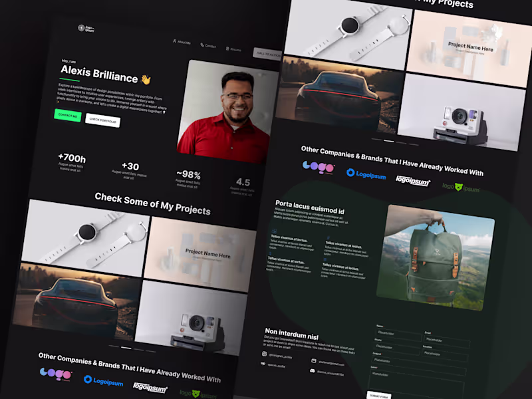Click the envelope icon beside youremail@email.com
The image size is (532, 399).
click(x=313, y=360)
